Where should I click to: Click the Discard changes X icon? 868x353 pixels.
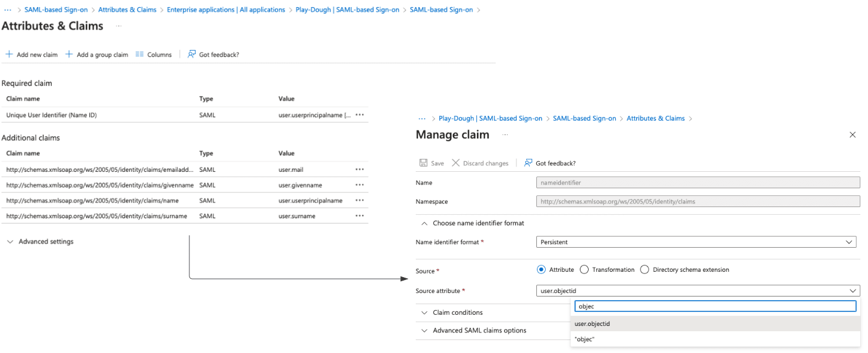[x=455, y=163]
